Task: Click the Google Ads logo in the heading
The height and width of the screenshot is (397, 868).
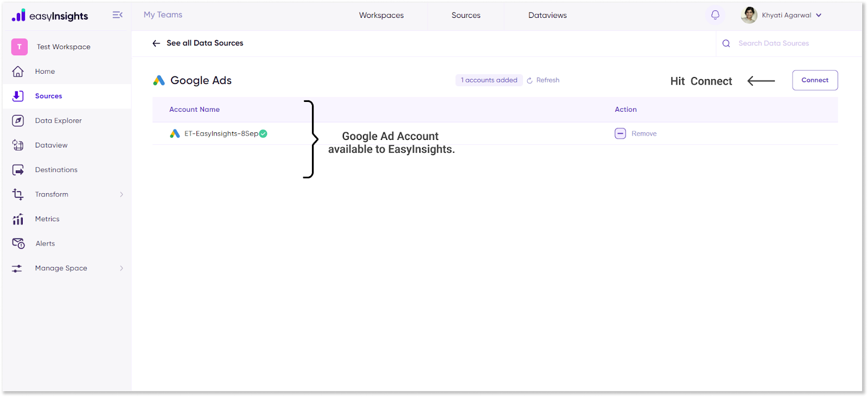Action: pos(159,80)
